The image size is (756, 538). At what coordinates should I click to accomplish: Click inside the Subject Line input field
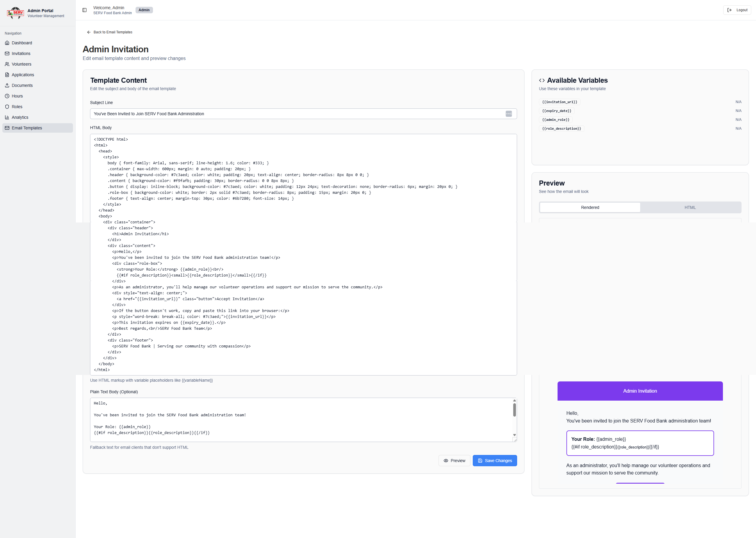click(298, 114)
